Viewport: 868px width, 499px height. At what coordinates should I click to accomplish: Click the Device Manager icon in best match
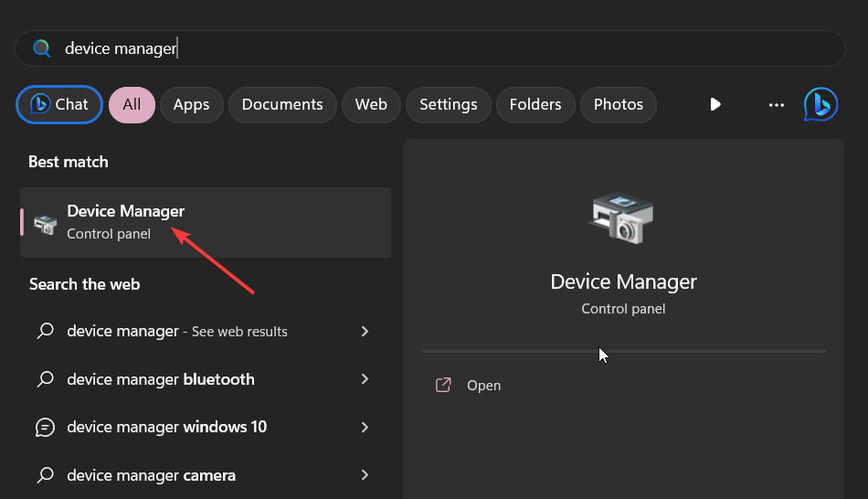[45, 223]
